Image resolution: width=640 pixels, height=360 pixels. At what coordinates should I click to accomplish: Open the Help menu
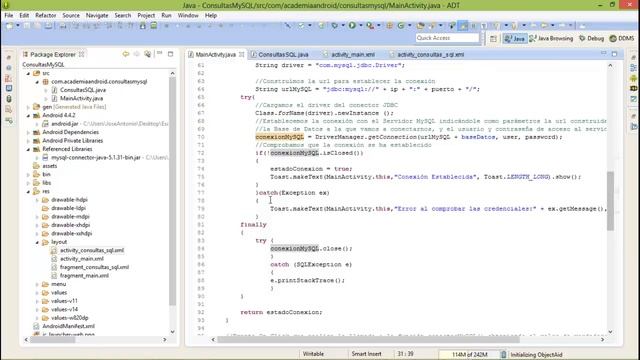pos(211,15)
